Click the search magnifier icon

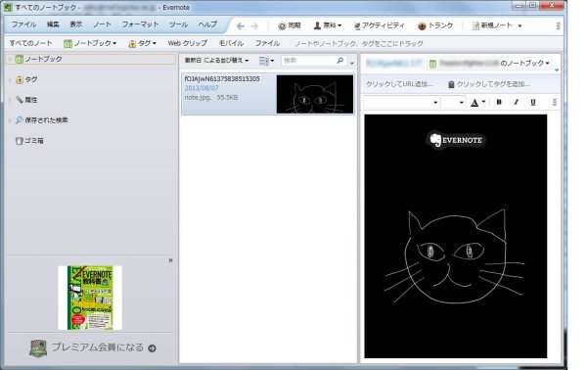[x=340, y=60]
